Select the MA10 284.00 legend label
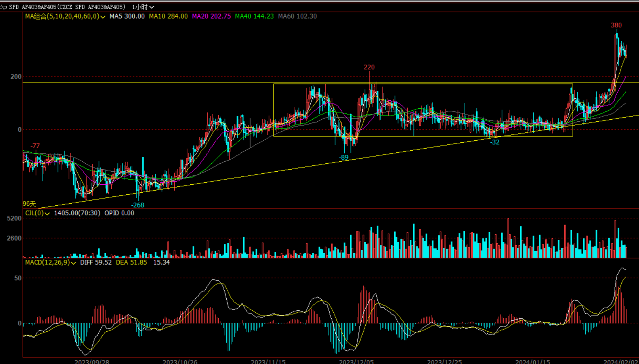 click(168, 16)
